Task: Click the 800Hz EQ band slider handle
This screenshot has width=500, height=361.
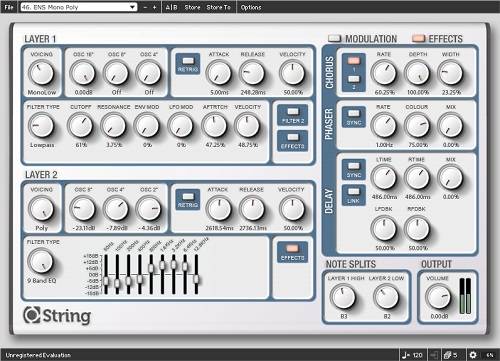Action: click(x=151, y=268)
